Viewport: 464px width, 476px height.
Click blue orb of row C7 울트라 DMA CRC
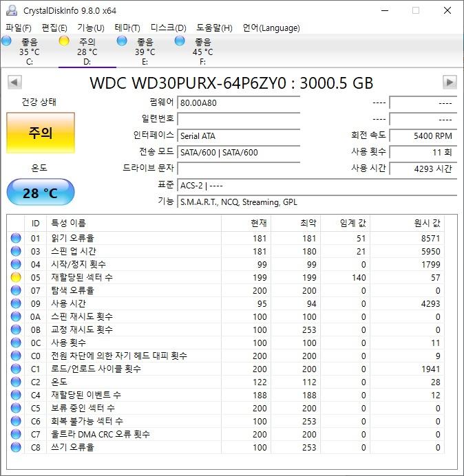pyautogui.click(x=16, y=434)
